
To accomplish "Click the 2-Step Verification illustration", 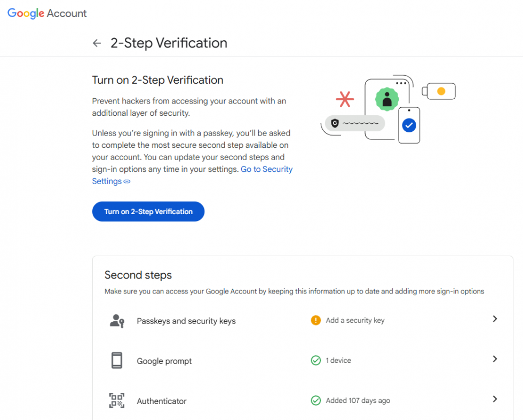I will [x=387, y=109].
